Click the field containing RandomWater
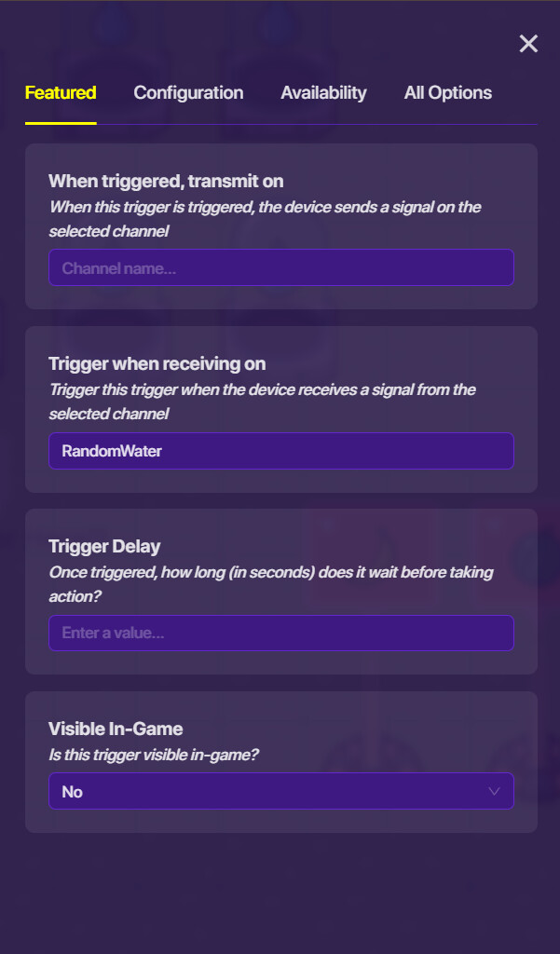This screenshot has width=560, height=954. (280, 451)
